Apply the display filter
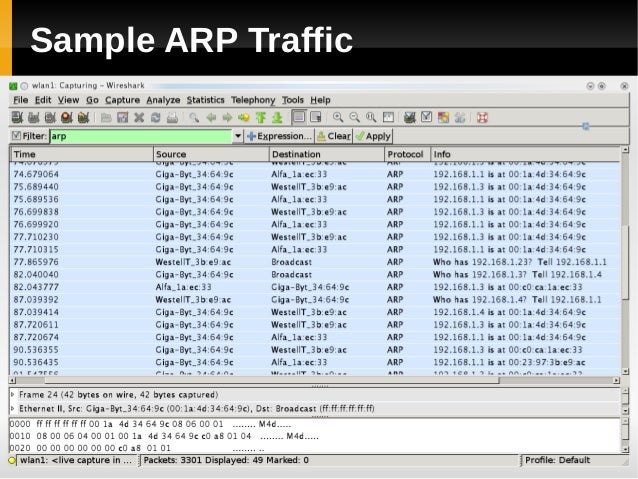Image resolution: width=638 pixels, height=479 pixels. click(x=373, y=136)
